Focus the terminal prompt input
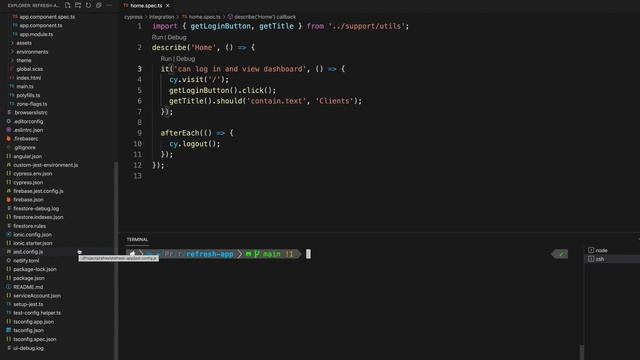The height and width of the screenshot is (360, 640). coord(308,254)
